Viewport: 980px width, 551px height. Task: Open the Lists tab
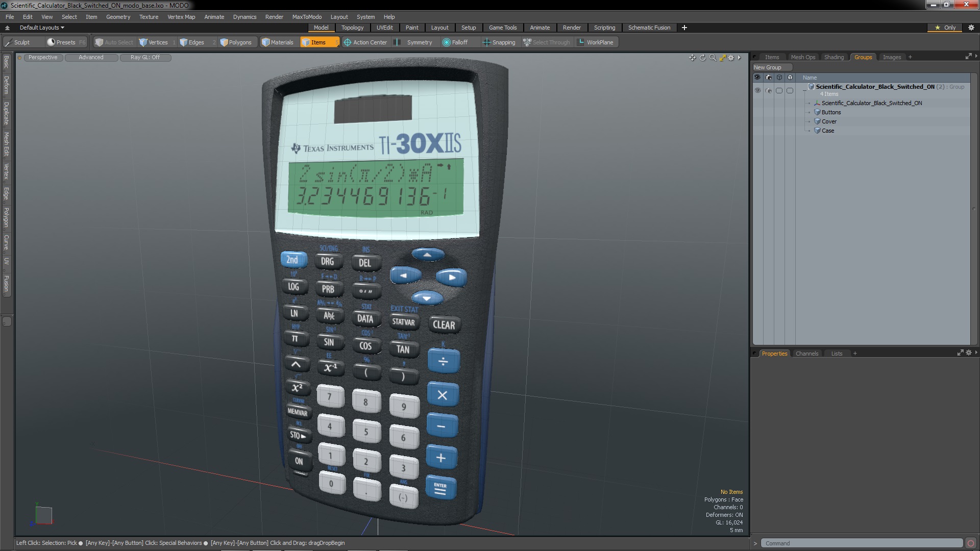click(837, 354)
